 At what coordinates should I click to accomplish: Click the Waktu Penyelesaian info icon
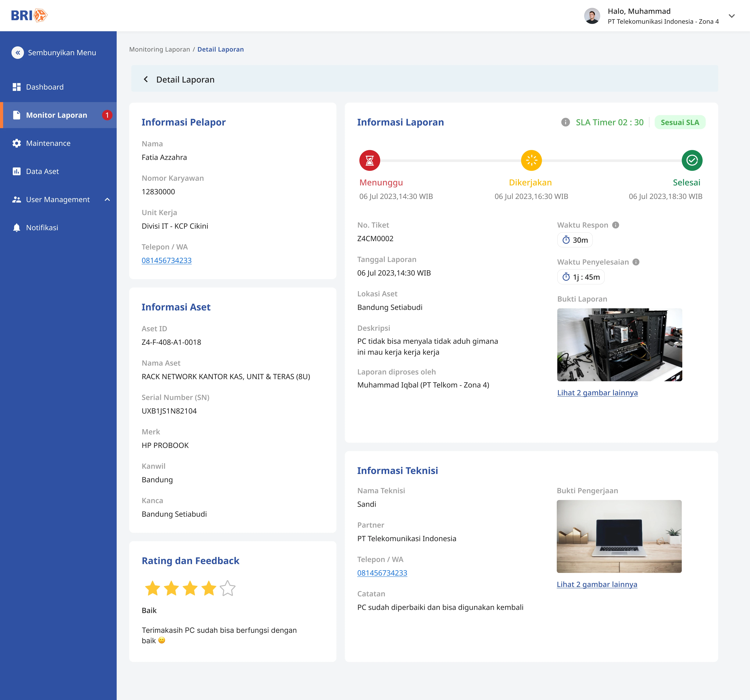coord(636,262)
